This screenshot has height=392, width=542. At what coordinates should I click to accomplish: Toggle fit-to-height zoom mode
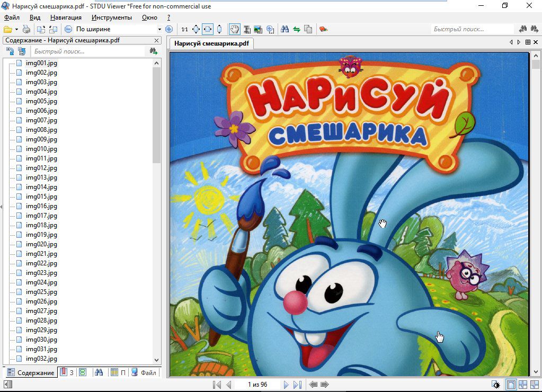point(219,29)
